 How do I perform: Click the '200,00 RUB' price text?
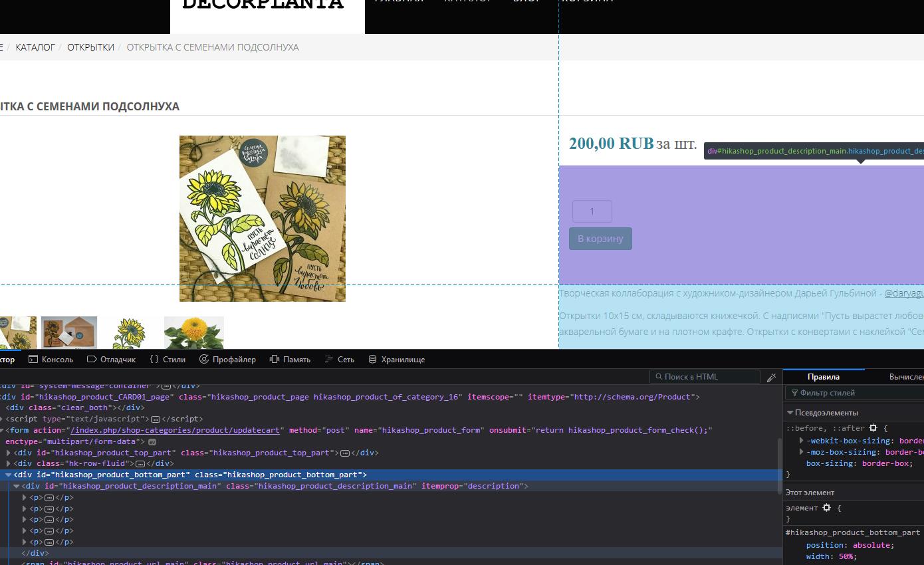coord(612,144)
